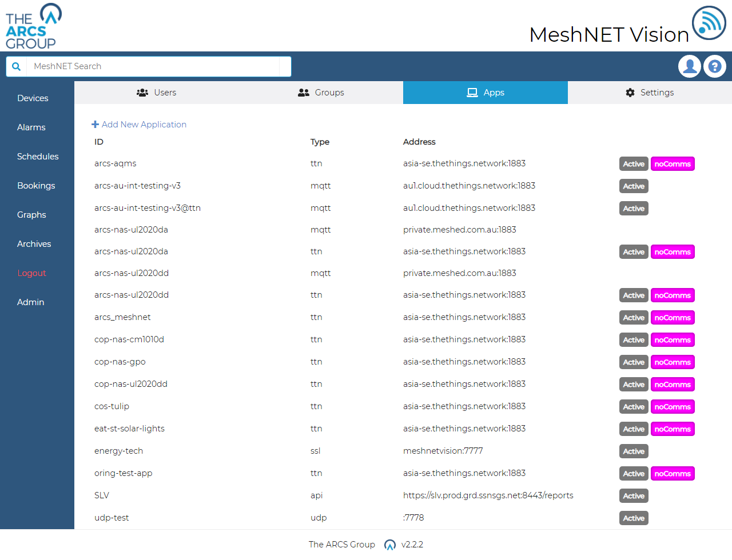The image size is (732, 560).
Task: Click the help question mark icon
Action: (x=714, y=66)
